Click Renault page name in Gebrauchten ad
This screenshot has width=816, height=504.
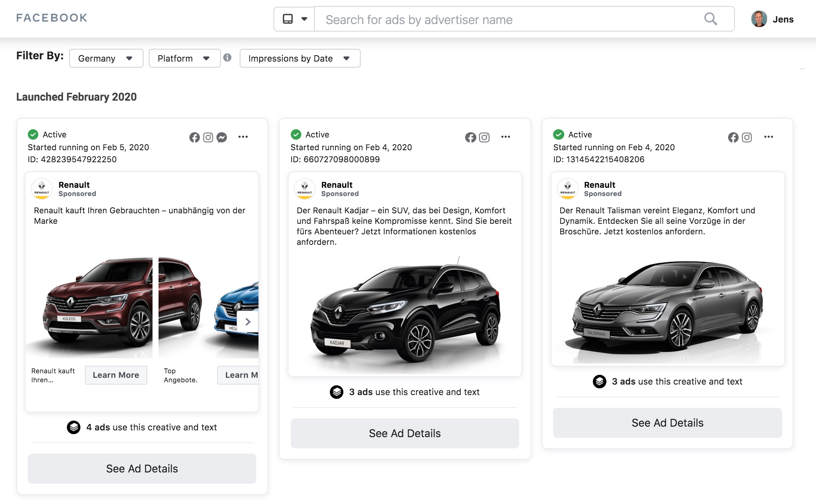coord(74,185)
